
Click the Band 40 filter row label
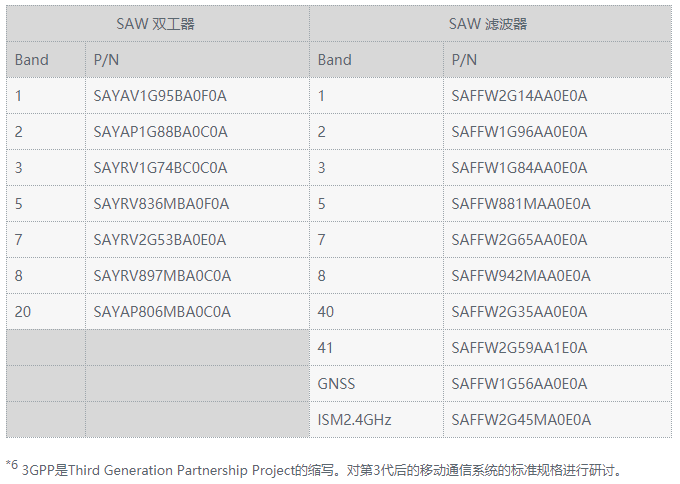[x=326, y=312]
